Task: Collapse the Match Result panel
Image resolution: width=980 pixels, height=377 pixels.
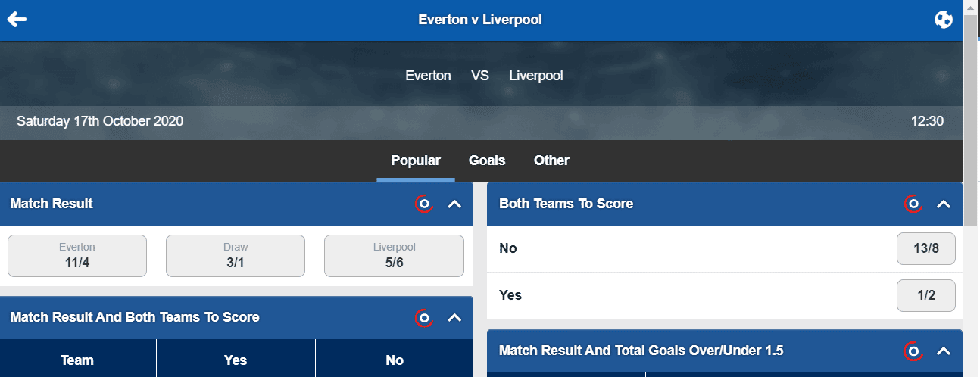Action: (x=454, y=204)
